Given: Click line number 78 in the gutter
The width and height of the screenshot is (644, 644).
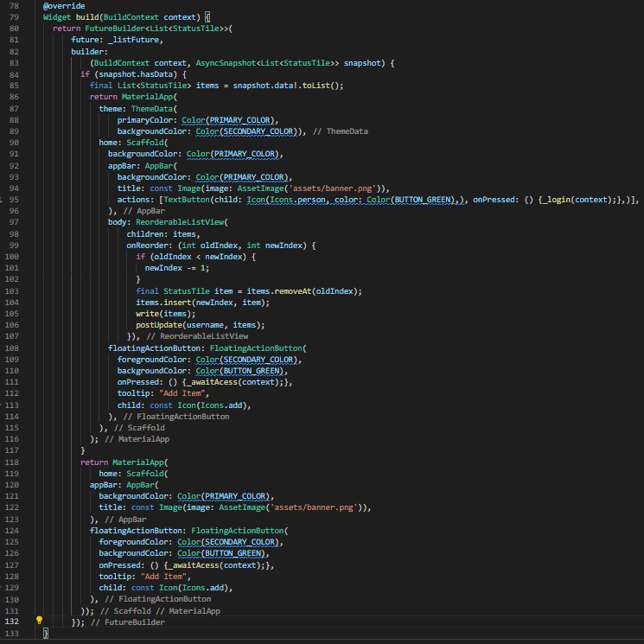Looking at the screenshot, I should (14, 6).
